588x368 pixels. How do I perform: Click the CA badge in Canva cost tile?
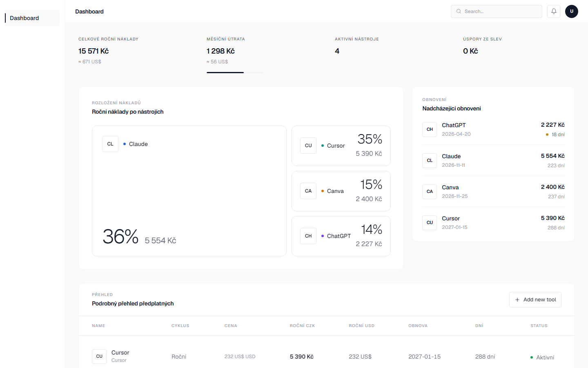[x=308, y=191]
